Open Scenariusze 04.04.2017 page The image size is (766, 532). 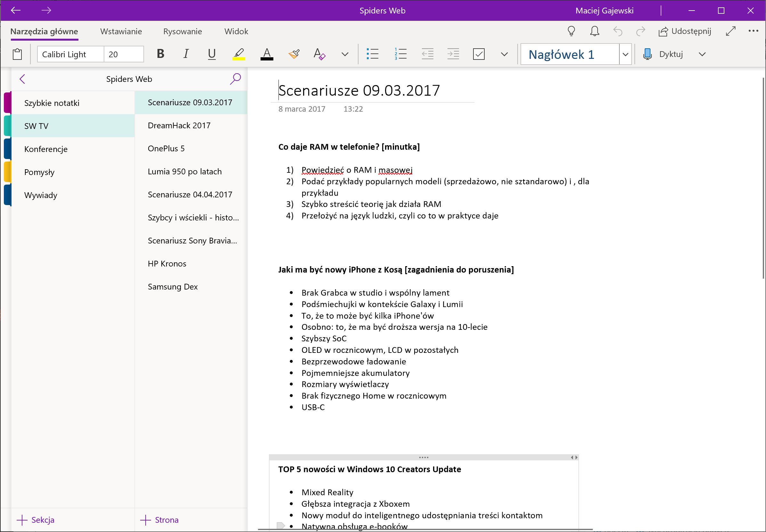tap(191, 194)
